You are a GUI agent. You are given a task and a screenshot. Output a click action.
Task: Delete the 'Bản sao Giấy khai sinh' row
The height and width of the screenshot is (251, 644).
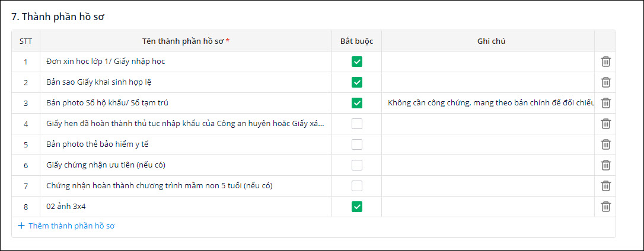[x=605, y=82]
